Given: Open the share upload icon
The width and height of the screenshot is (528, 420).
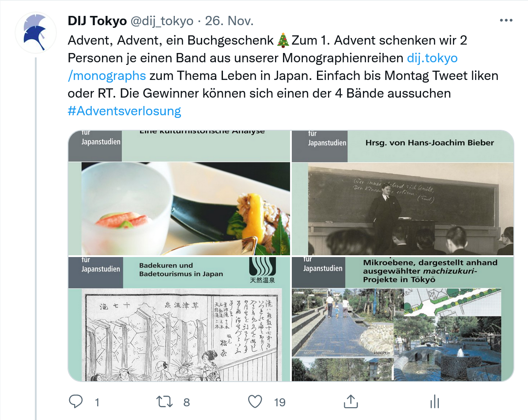Looking at the screenshot, I should pyautogui.click(x=351, y=401).
